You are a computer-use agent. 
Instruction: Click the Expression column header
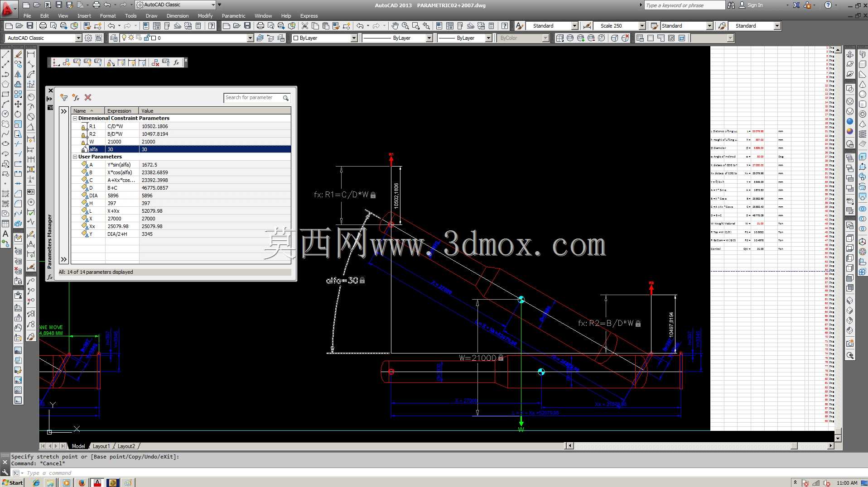[x=122, y=111]
